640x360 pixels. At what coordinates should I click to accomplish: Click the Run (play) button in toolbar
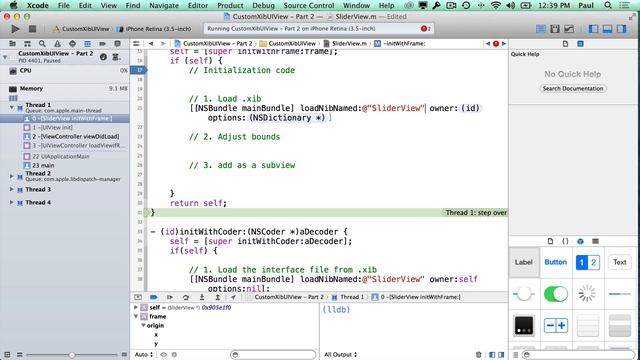click(15, 29)
